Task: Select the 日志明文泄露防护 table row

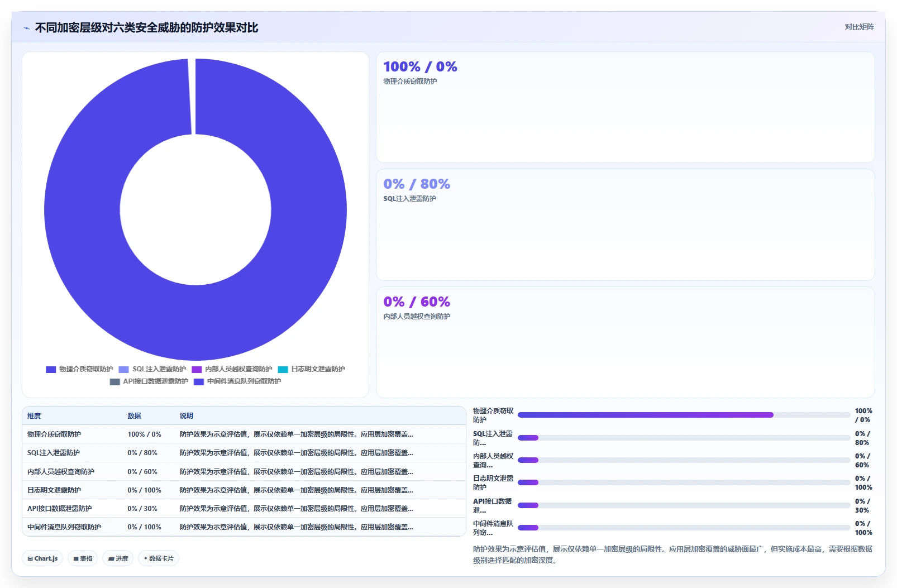Action: click(244, 490)
